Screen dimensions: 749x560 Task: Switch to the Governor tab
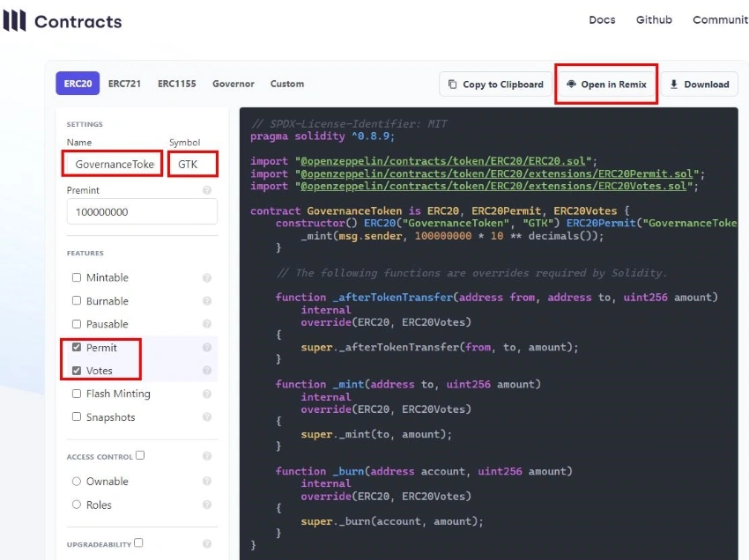(234, 84)
